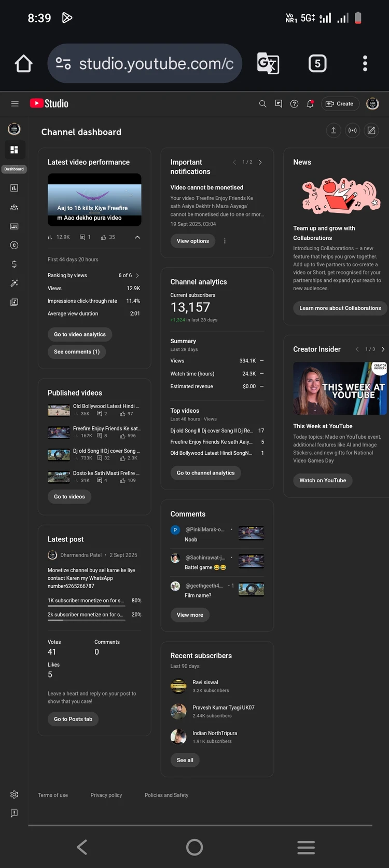Open Privacy policy link
The height and width of the screenshot is (868, 389).
pyautogui.click(x=106, y=795)
